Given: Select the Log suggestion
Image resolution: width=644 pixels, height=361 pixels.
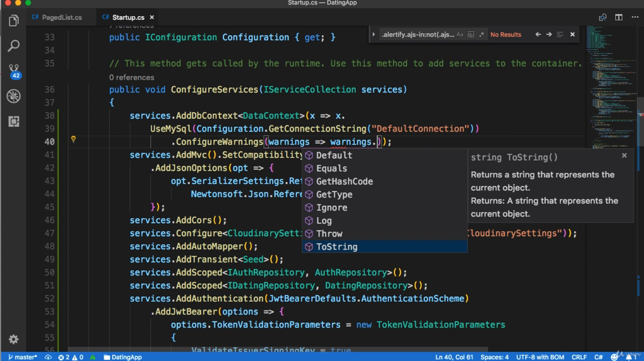Looking at the screenshot, I should (x=385, y=221).
